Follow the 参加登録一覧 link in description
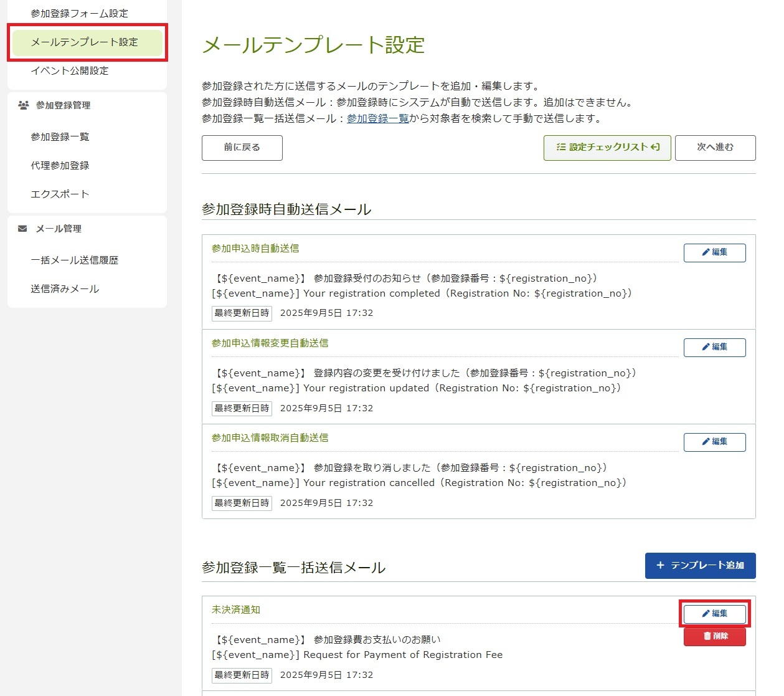 (377, 118)
